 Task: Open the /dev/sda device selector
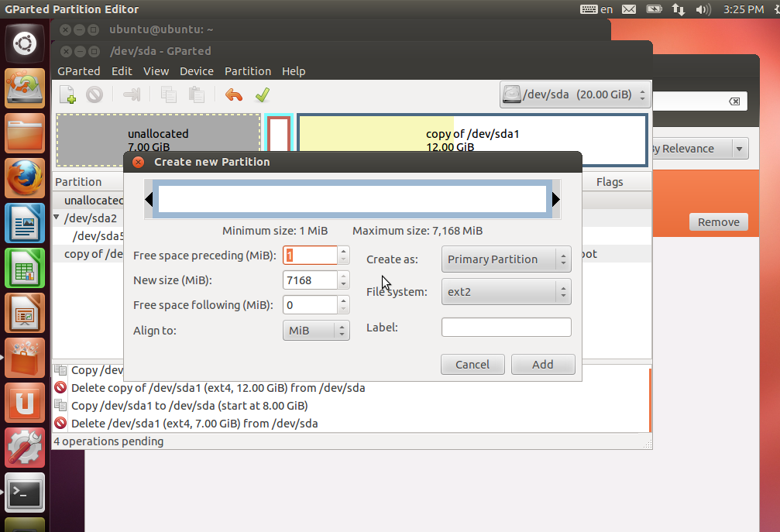(574, 94)
